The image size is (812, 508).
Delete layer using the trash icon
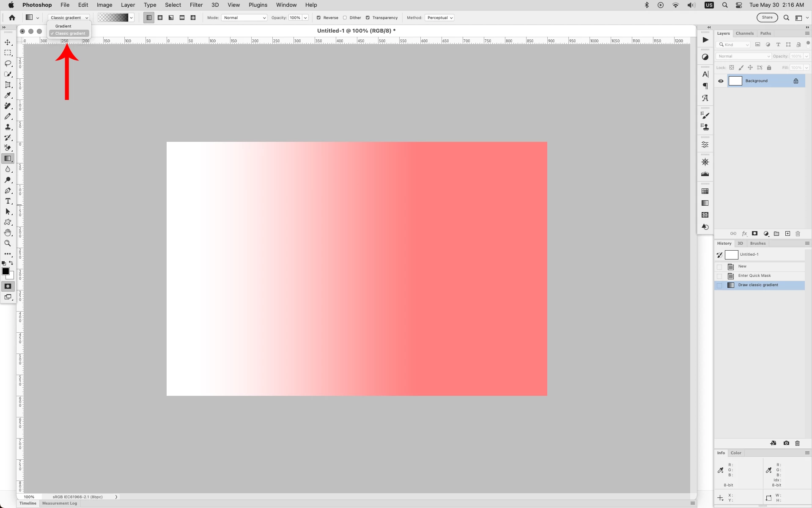pyautogui.click(x=798, y=234)
